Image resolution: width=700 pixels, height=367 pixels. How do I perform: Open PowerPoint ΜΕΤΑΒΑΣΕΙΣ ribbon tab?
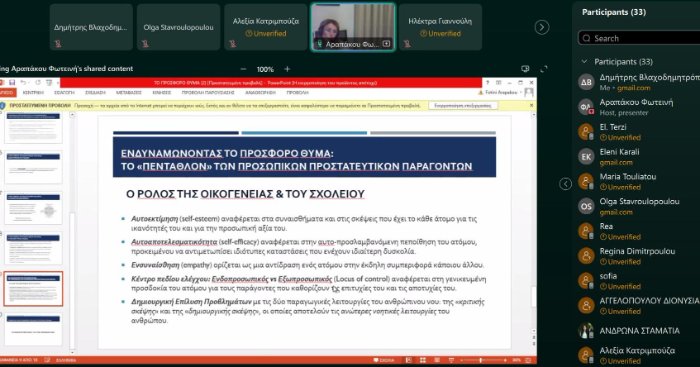coord(129,92)
